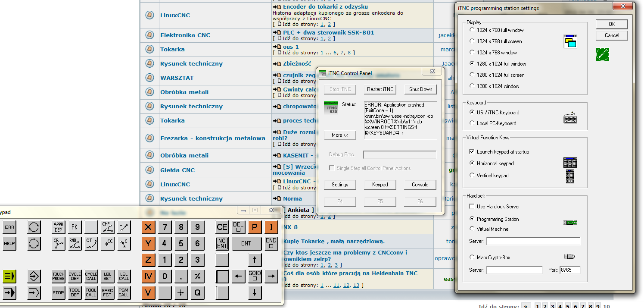Open 'Frezarka - konstrukcja metalowa' forum category
This screenshot has width=644, height=308.
coord(213,138)
